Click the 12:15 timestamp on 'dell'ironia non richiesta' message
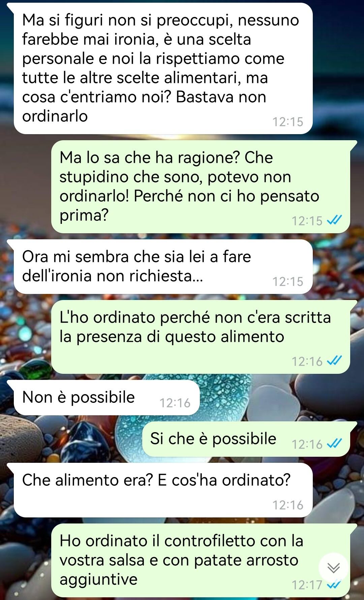 coord(288,281)
